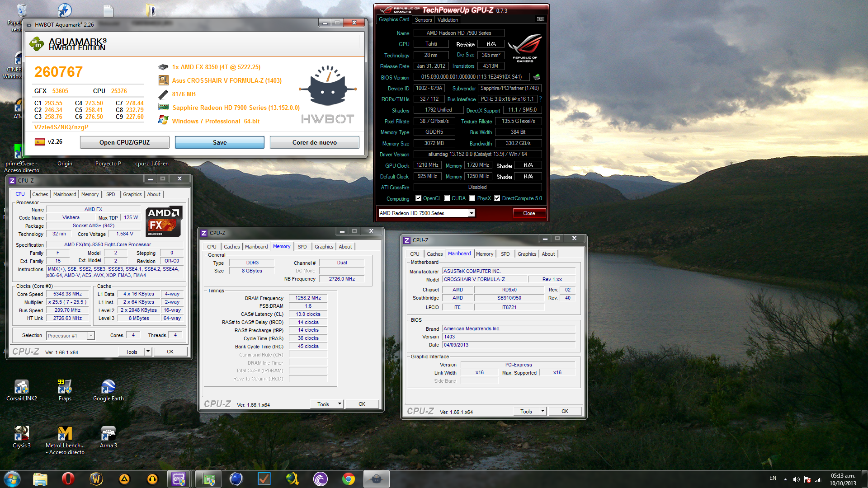Screen dimensions: 868x488
Task: Open the Opera browser taskbar icon
Action: pos(68,479)
